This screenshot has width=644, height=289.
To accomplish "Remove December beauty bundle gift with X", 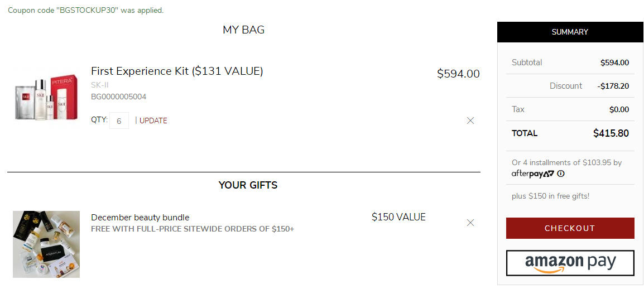I will (x=470, y=223).
